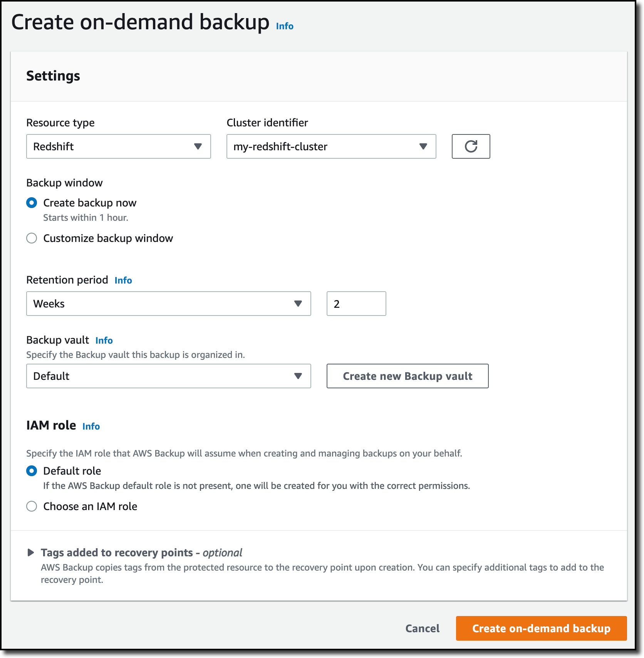Open Info link next to page title

point(285,26)
